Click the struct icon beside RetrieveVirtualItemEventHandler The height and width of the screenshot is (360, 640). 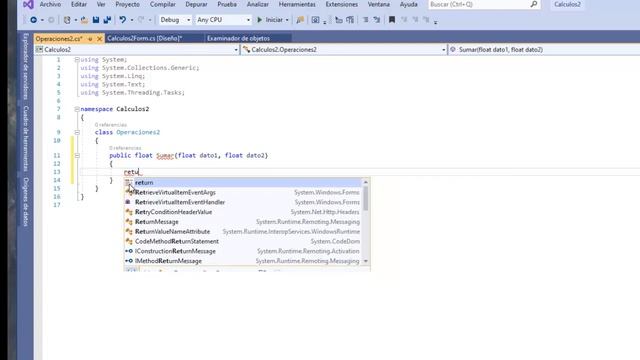(129, 202)
